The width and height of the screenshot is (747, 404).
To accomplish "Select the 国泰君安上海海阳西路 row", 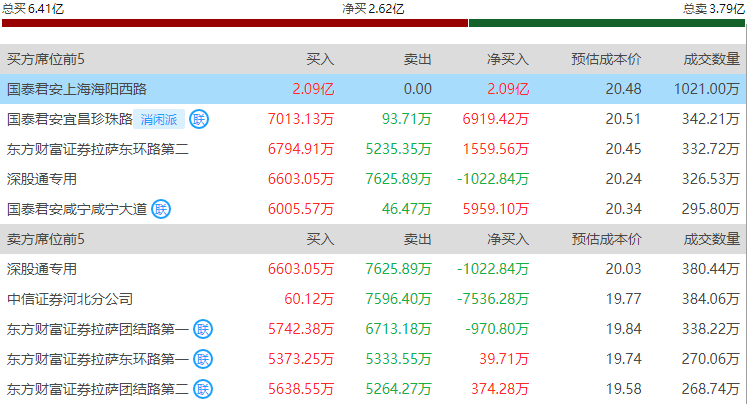I will pos(373,89).
